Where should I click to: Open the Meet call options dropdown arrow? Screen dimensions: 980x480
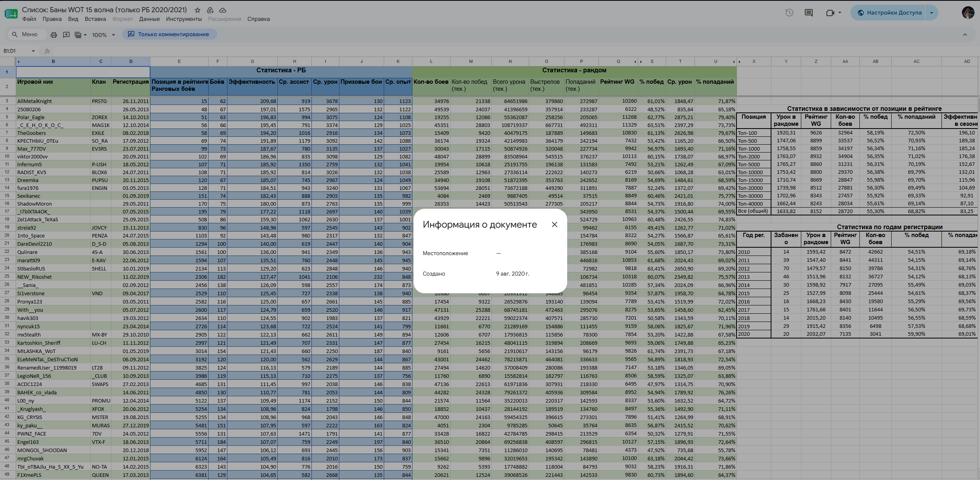840,13
